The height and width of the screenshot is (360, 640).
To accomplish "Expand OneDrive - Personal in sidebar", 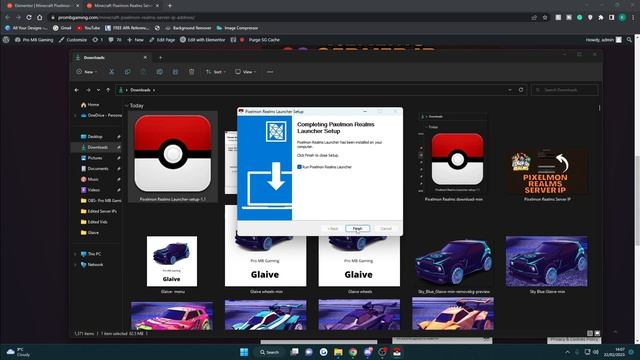I will pos(75,116).
